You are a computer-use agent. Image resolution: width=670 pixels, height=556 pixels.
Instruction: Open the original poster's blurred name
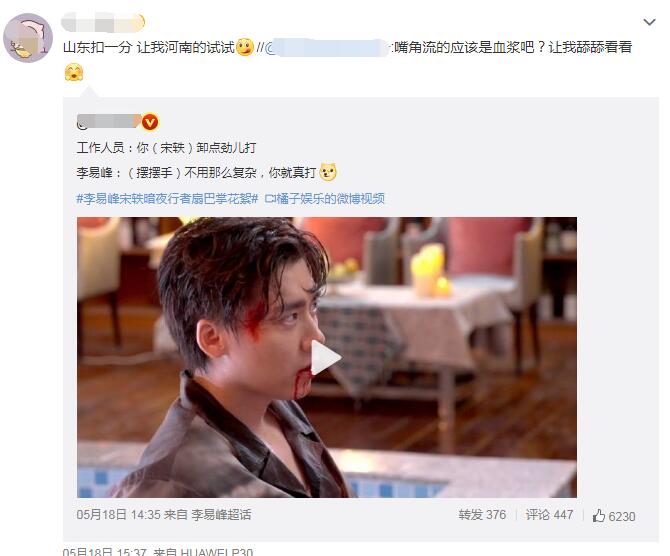click(x=109, y=122)
